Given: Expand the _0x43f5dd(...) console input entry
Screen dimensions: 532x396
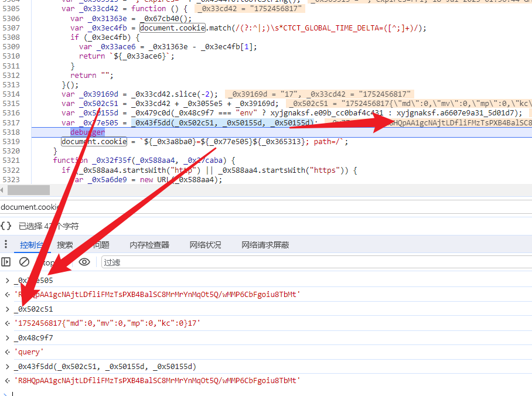Looking at the screenshot, I should pyautogui.click(x=7, y=367).
